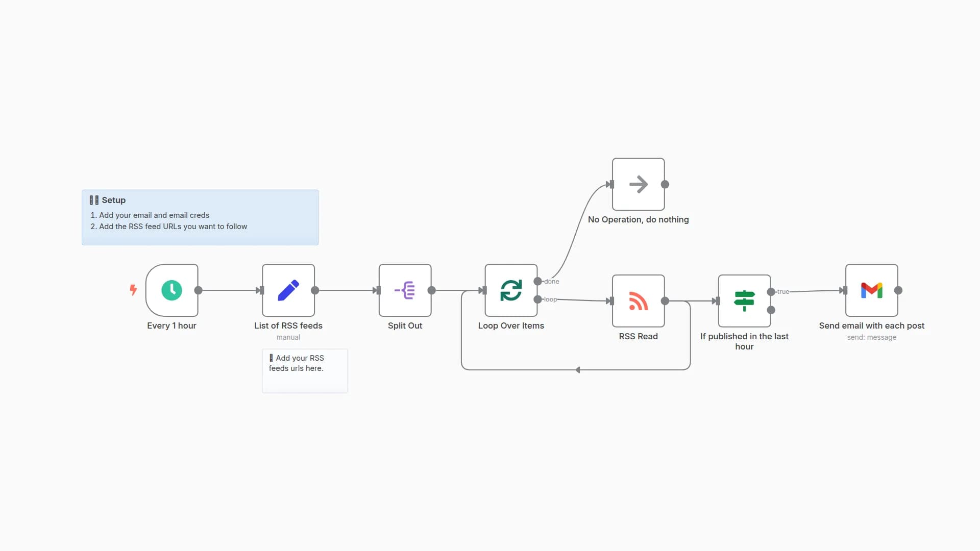
Task: Click the 'List of RSS feeds' label
Action: coord(288,325)
